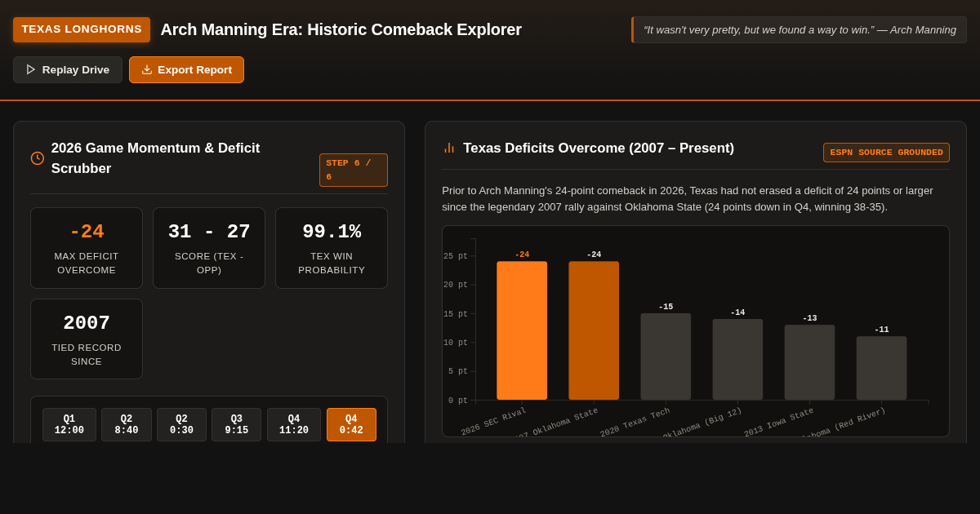Click the 10 pt y-axis label
The height and width of the screenshot is (514, 980).
(x=456, y=343)
